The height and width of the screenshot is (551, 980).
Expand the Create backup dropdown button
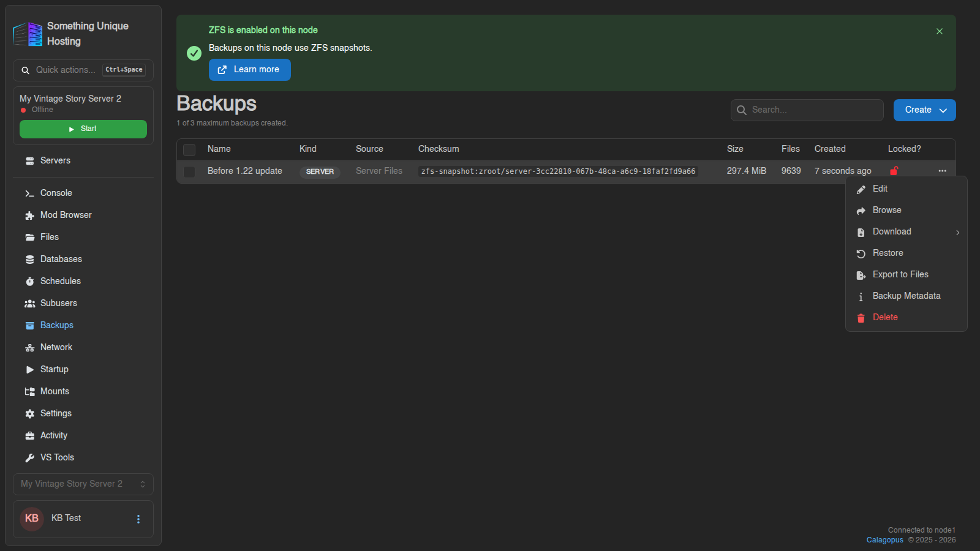[925, 110]
